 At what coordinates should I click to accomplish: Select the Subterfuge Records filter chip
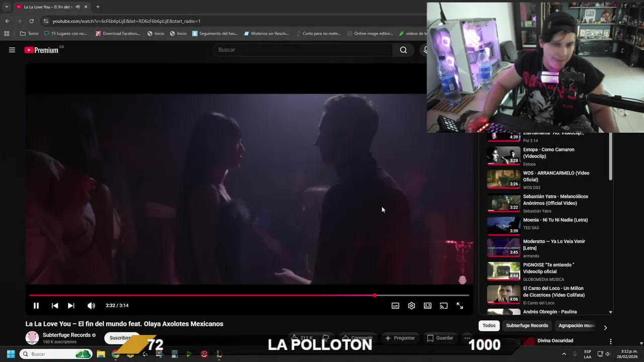coord(527,326)
